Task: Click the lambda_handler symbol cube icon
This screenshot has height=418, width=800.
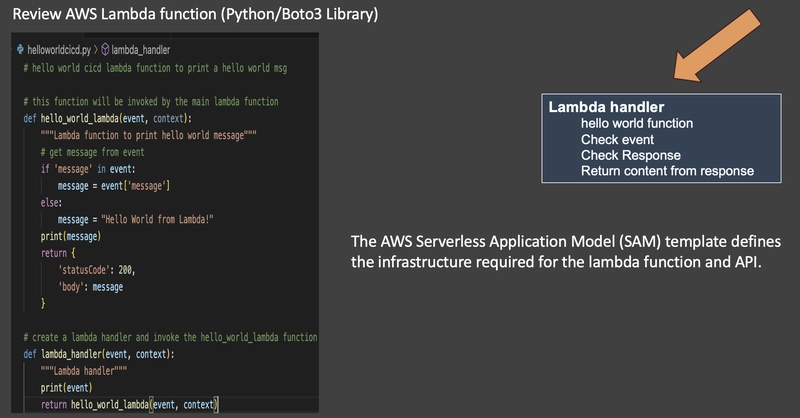Action: coord(105,50)
